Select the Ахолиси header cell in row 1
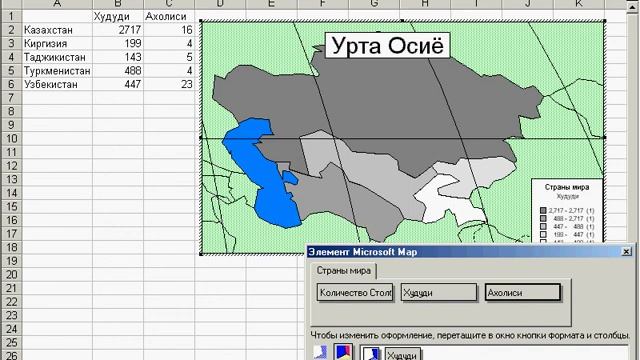Image resolution: width=640 pixels, height=360 pixels. click(x=169, y=16)
